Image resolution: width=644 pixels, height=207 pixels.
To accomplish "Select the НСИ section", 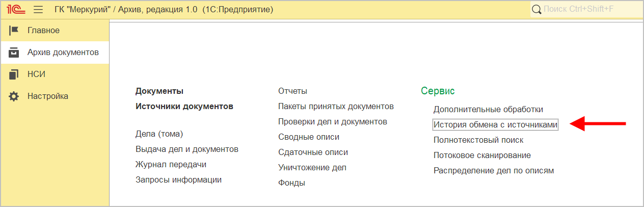I will click(36, 74).
